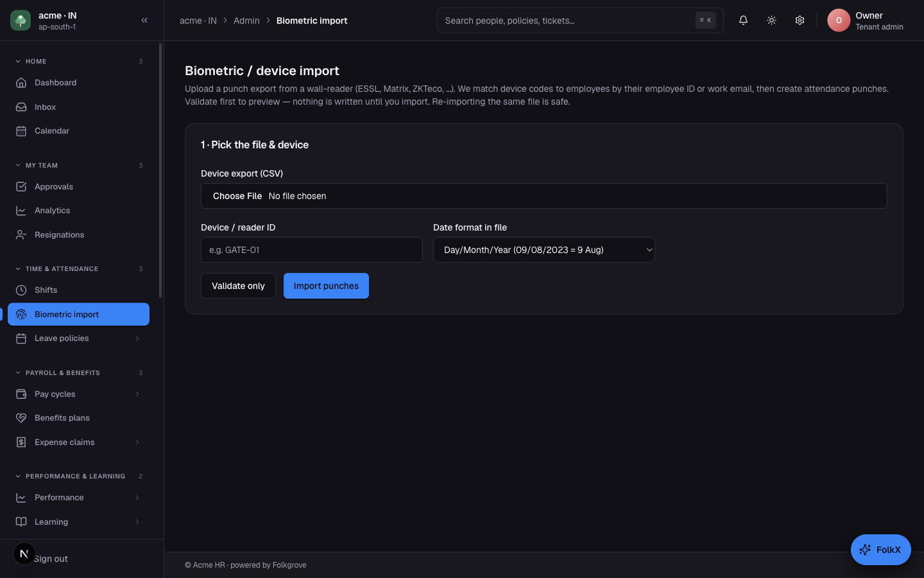Collapse the PERFORMANCE & LEARNING section
Screen dimensions: 924x578
coord(18,477)
